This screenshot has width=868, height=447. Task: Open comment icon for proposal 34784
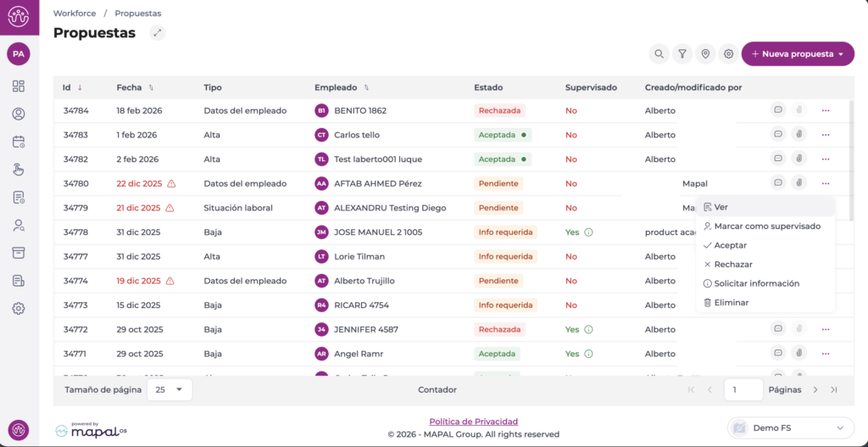[x=777, y=110]
